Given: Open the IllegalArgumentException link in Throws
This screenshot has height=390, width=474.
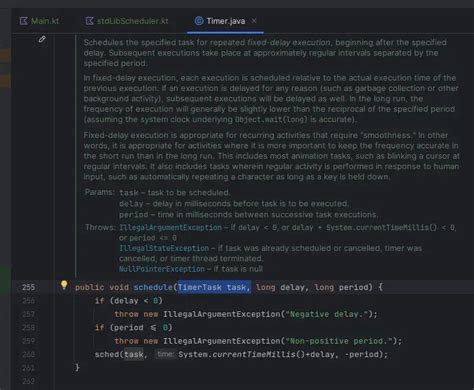Looking at the screenshot, I should (170, 227).
